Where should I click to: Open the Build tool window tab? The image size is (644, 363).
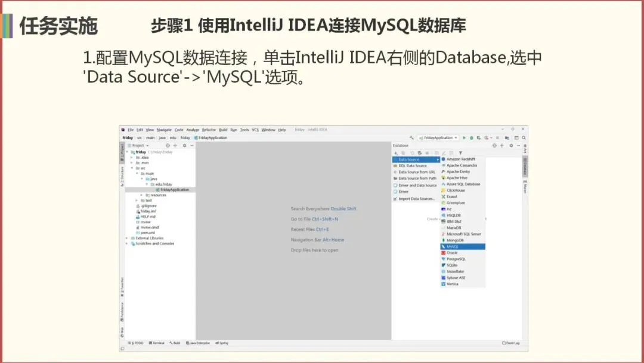(x=175, y=343)
